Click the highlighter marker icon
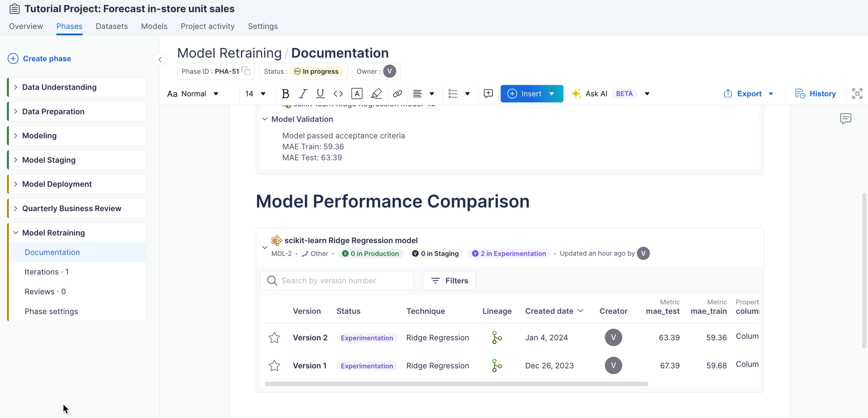Viewport: 868px width, 418px height. click(376, 93)
